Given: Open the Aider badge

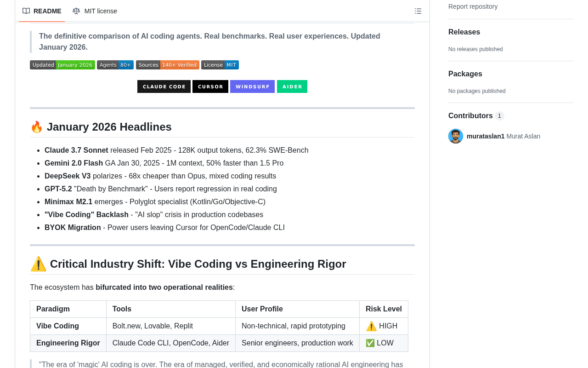Looking at the screenshot, I should tap(292, 86).
